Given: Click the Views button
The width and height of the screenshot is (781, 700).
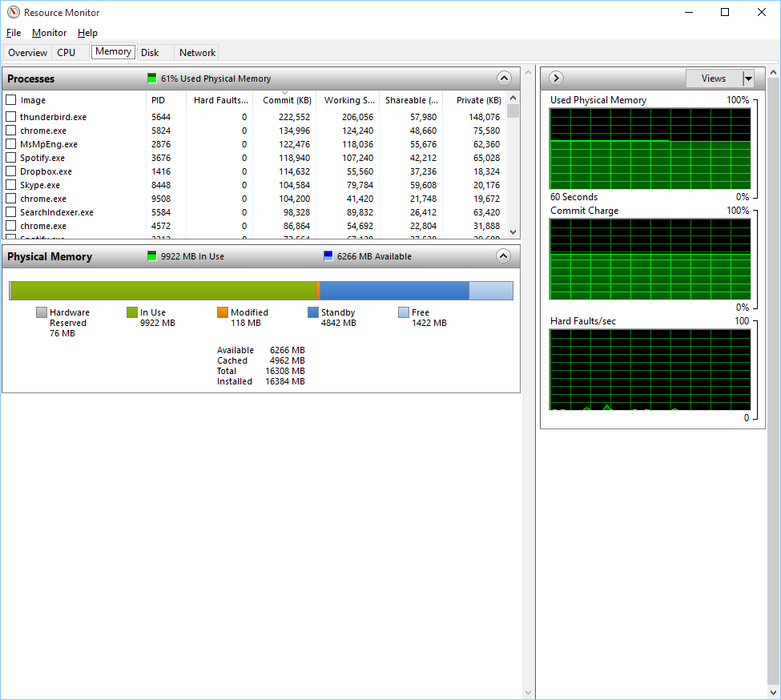Looking at the screenshot, I should (x=714, y=78).
